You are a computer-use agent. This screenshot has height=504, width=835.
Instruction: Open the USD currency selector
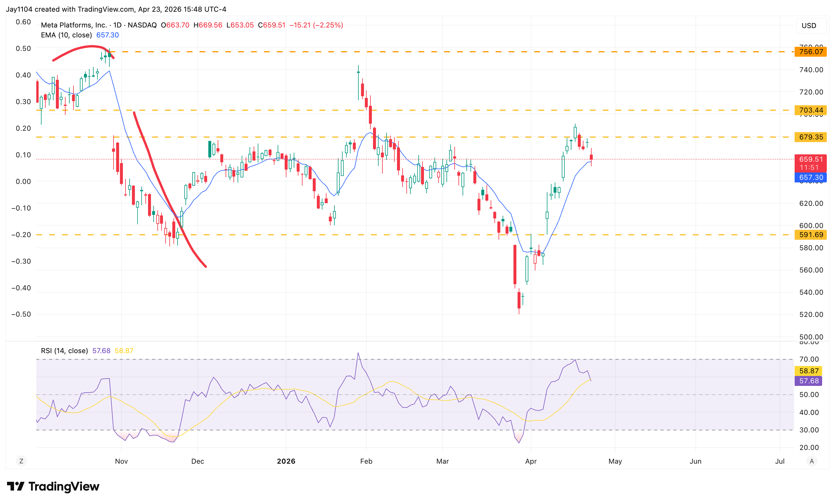point(809,26)
